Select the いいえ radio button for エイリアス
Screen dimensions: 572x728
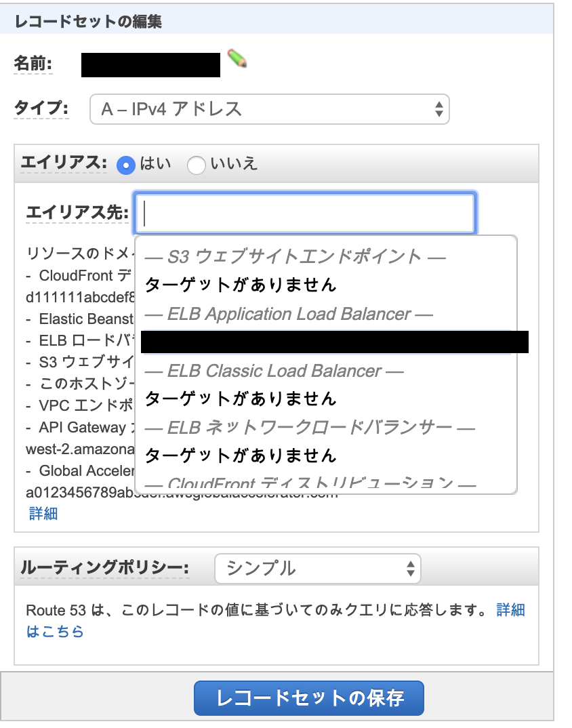(x=197, y=165)
